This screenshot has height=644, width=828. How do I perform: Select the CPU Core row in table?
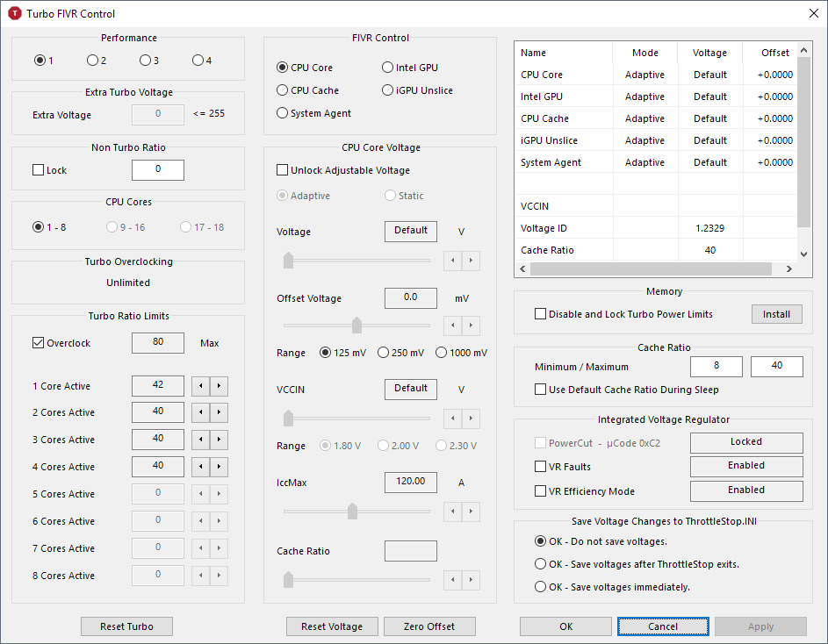tap(655, 75)
